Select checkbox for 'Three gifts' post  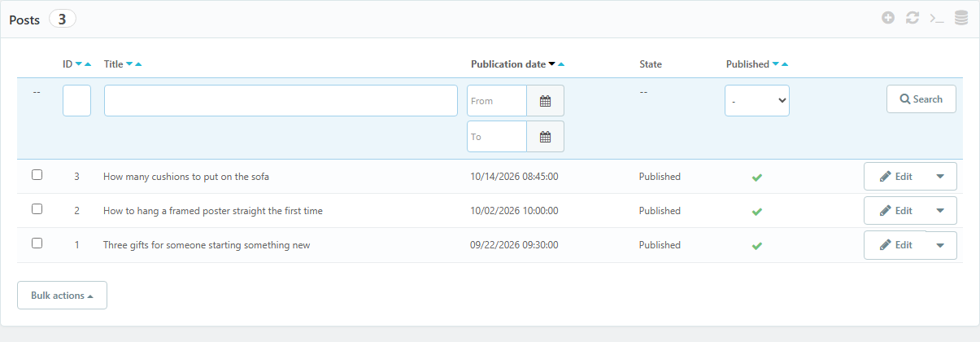[x=37, y=243]
